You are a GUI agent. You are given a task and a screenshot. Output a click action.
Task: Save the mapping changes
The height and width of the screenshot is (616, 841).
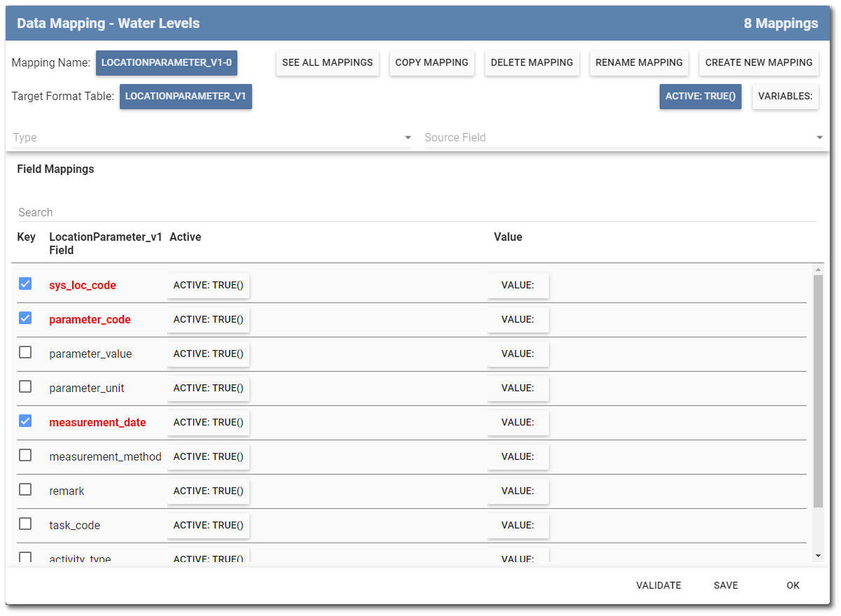(725, 585)
